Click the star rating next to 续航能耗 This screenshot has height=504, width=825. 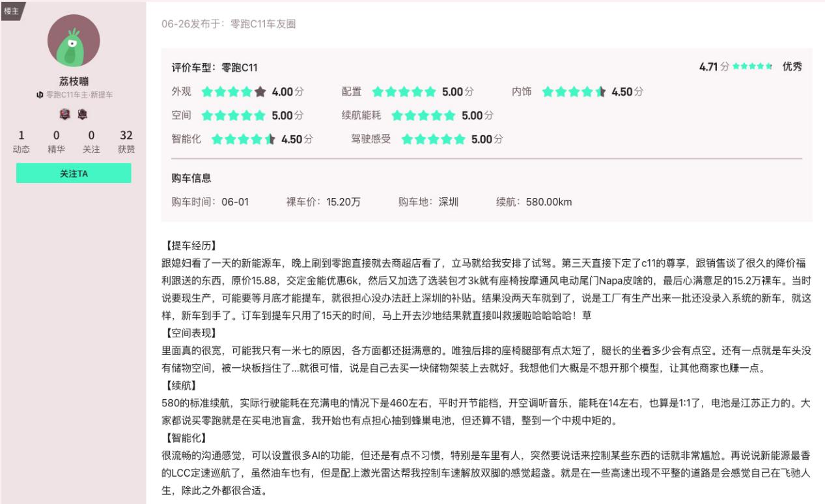[424, 115]
